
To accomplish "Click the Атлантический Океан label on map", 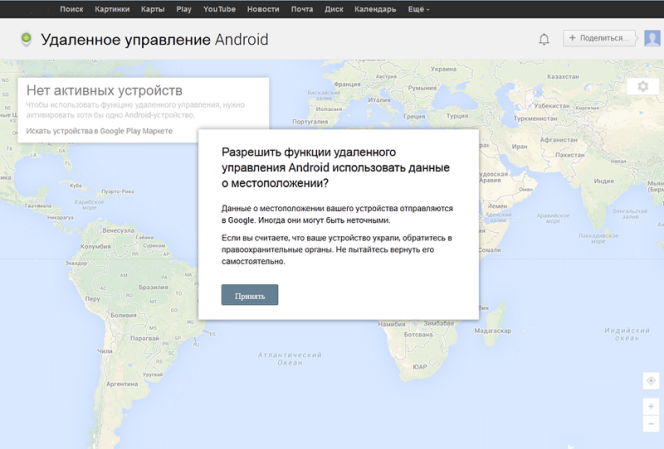I will (x=290, y=358).
